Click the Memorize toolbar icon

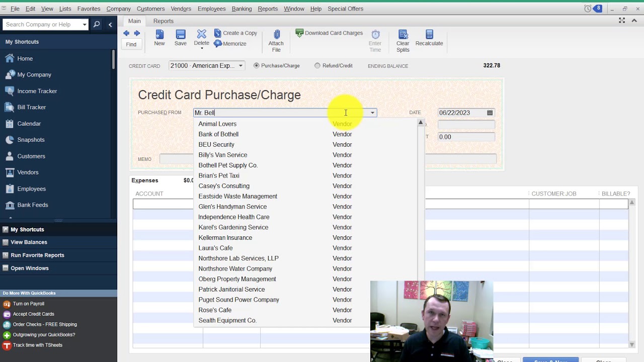(218, 44)
